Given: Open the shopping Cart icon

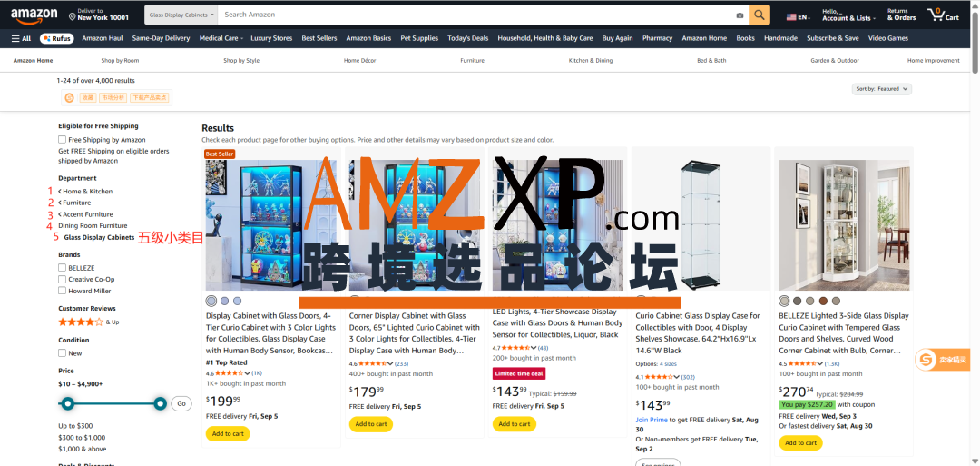Looking at the screenshot, I should coord(943,15).
